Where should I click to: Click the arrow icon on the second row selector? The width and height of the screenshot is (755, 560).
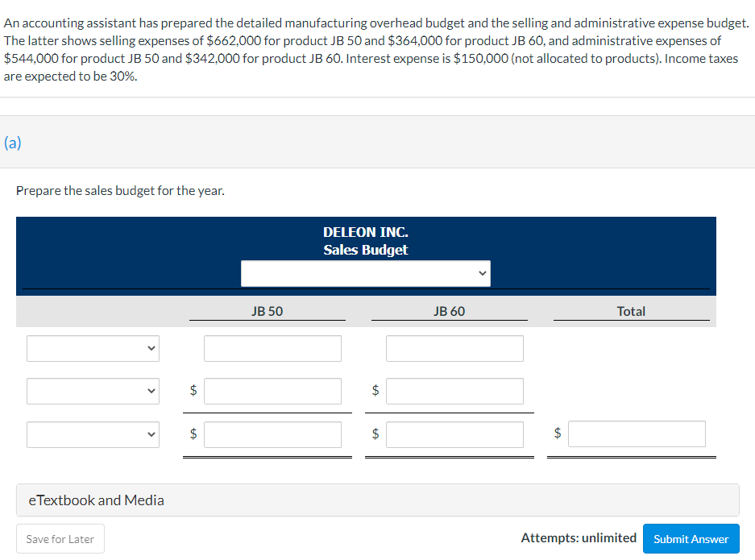pos(150,391)
